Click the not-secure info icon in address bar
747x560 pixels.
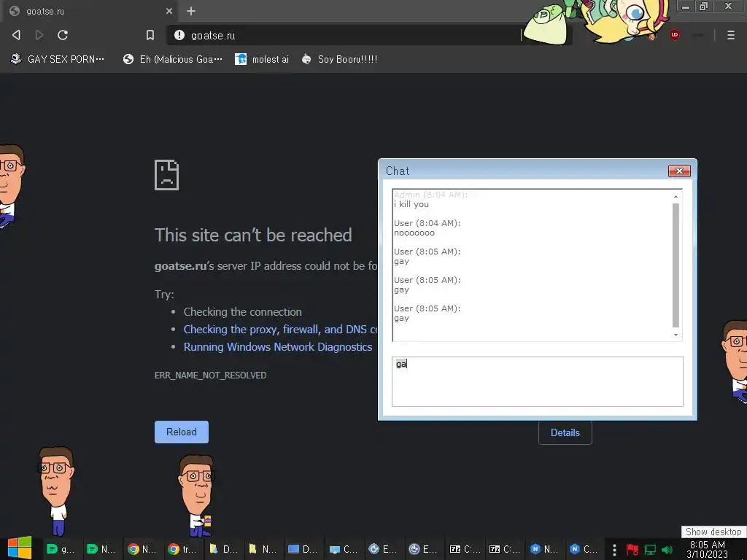pyautogui.click(x=179, y=35)
